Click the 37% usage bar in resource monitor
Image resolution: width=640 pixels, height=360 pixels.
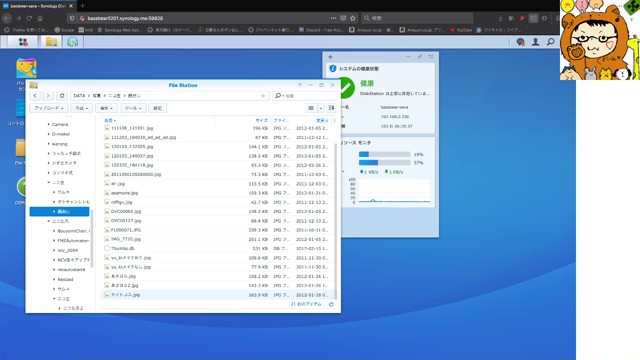(x=384, y=162)
